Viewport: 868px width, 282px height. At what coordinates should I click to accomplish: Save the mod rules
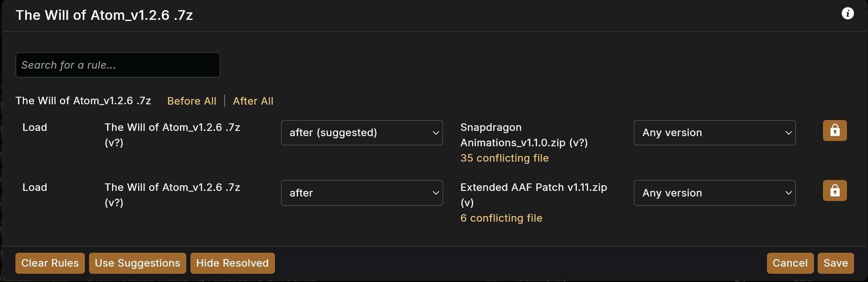pos(836,263)
